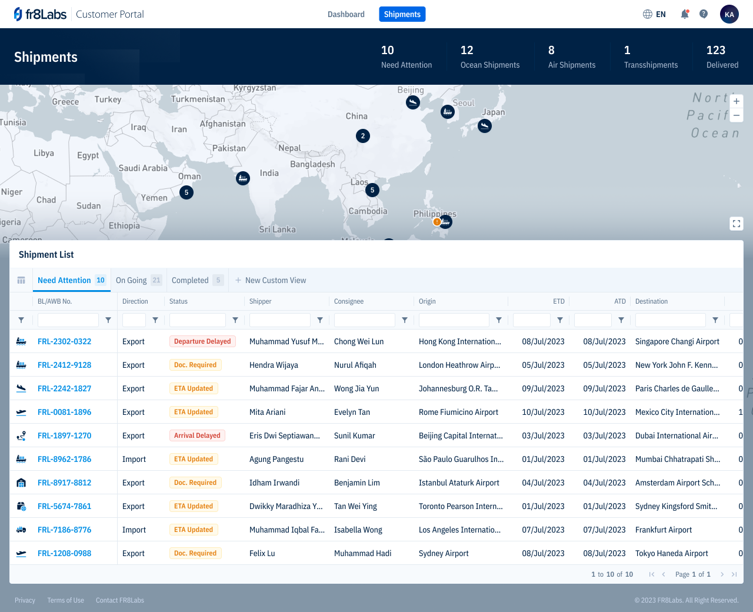This screenshot has height=612, width=753.
Task: Open the KA user avatar menu
Action: [729, 14]
